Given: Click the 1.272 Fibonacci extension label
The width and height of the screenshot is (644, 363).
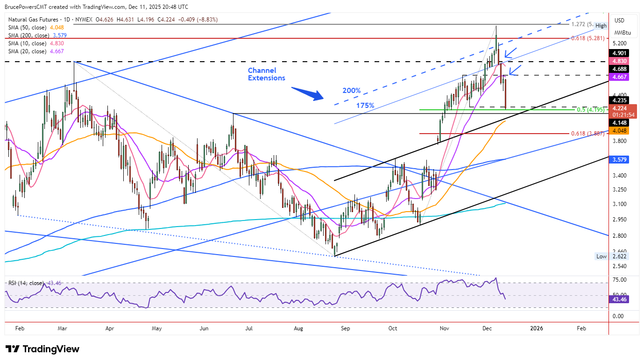Looking at the screenshot, I should tap(582, 24).
